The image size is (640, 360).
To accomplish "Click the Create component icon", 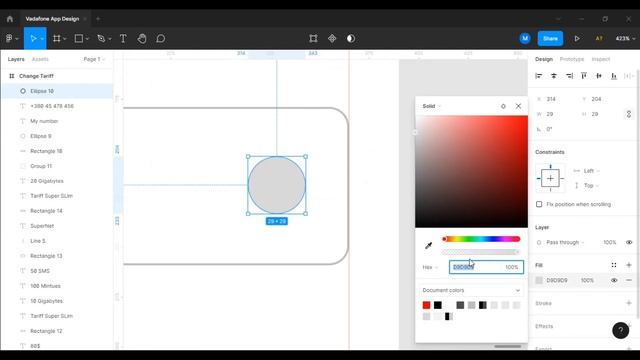I will (332, 38).
